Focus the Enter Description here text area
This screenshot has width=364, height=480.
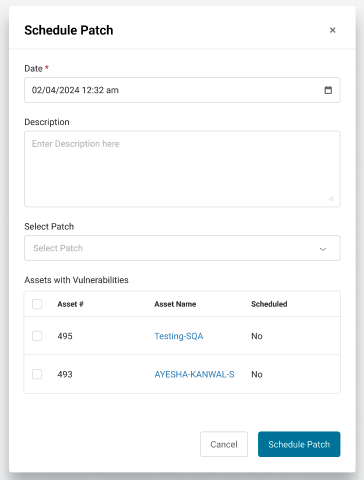182,169
